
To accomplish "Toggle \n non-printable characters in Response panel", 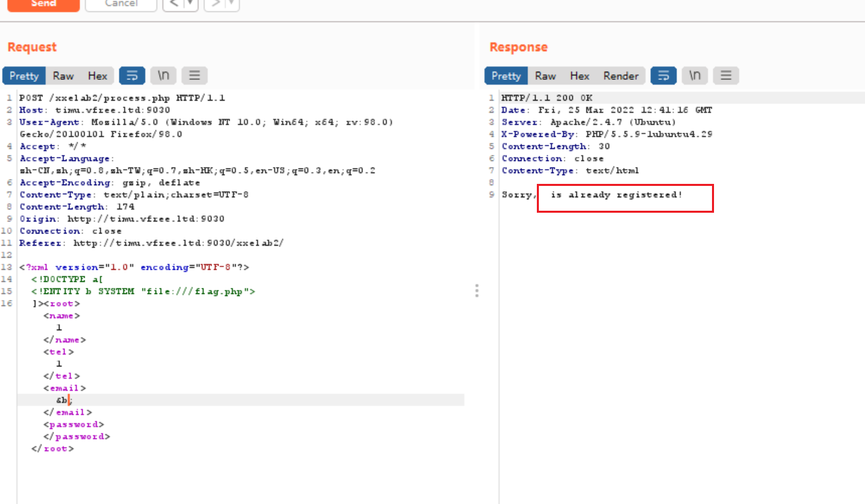I will coord(695,76).
